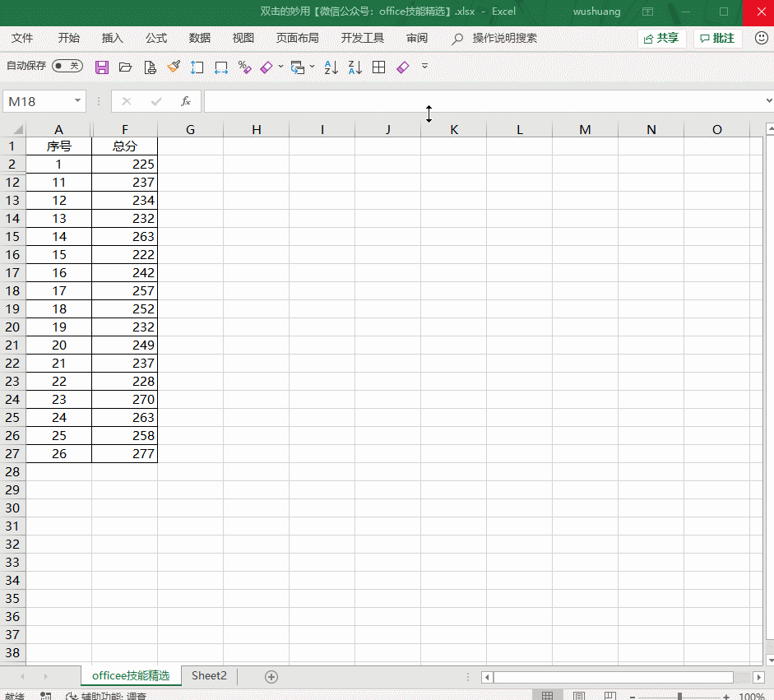The image size is (774, 700).
Task: Open the Paste Special dropdown arrow
Action: click(x=312, y=66)
